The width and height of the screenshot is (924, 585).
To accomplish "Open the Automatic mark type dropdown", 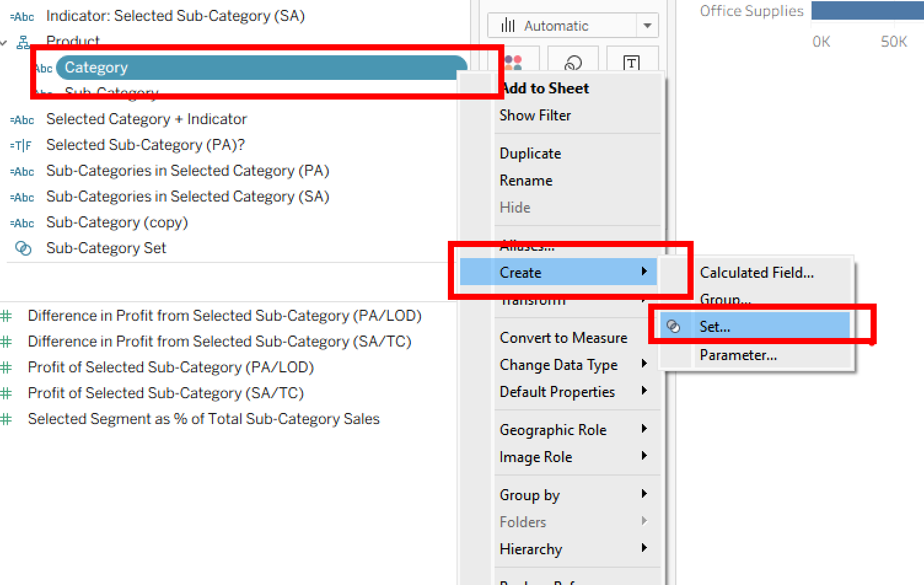I will coord(647,26).
